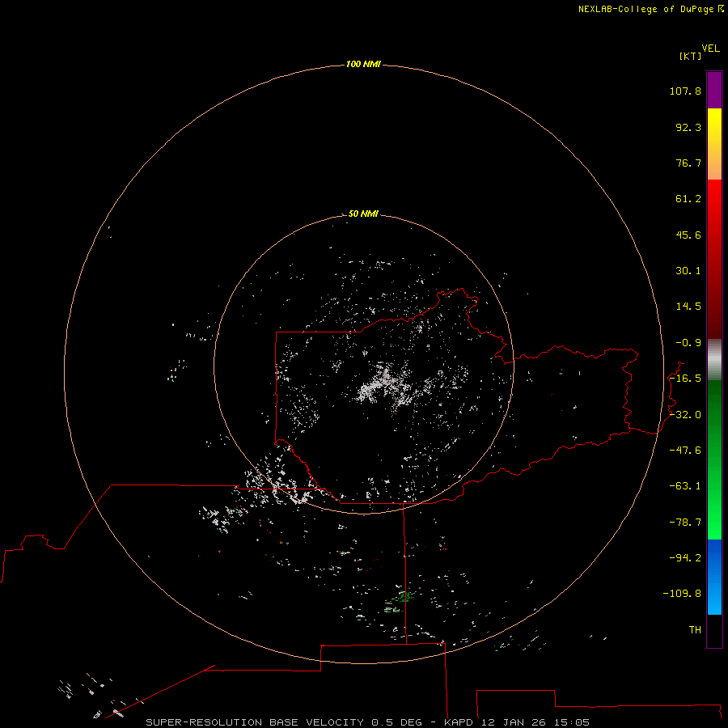Click the -63.1 legend value
Screen dimensions: 728x728
tap(685, 486)
